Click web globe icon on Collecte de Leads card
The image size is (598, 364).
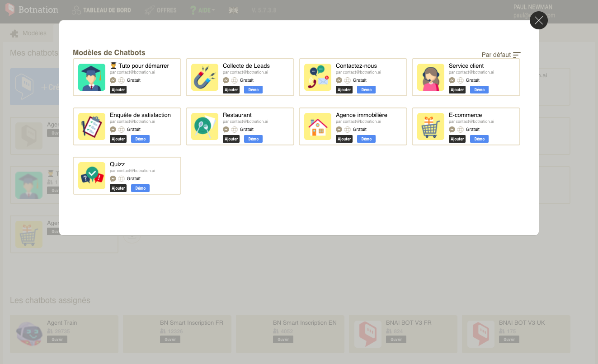[234, 80]
